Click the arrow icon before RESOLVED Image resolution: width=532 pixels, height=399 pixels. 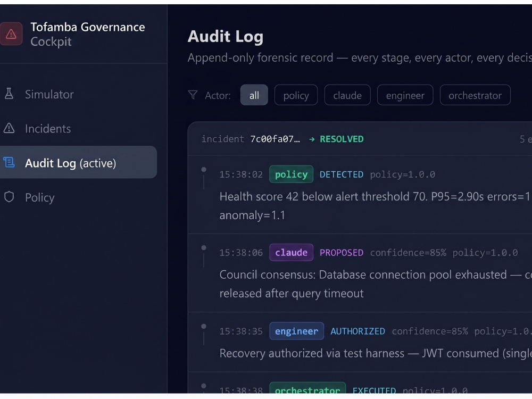(x=312, y=139)
